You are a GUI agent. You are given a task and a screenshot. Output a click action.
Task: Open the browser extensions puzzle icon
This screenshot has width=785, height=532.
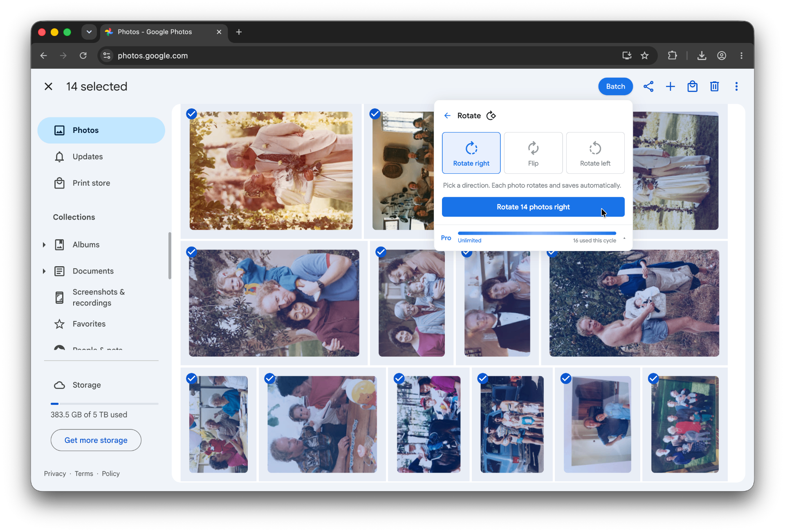tap(673, 56)
